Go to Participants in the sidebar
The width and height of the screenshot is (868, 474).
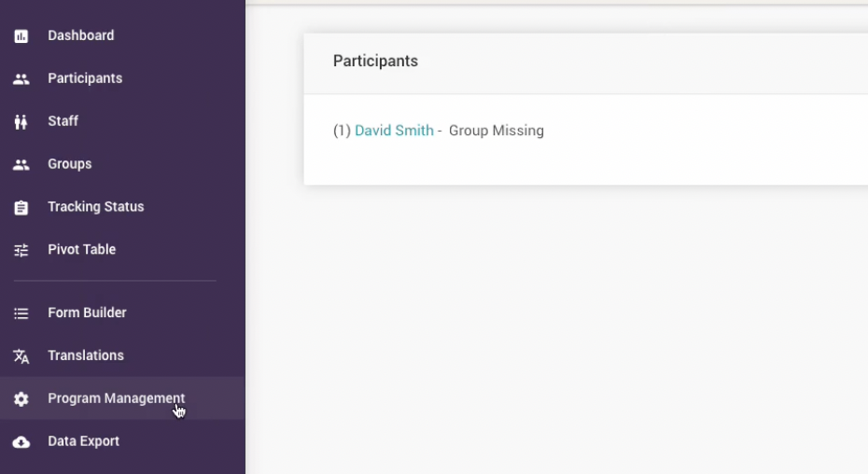[x=85, y=78]
